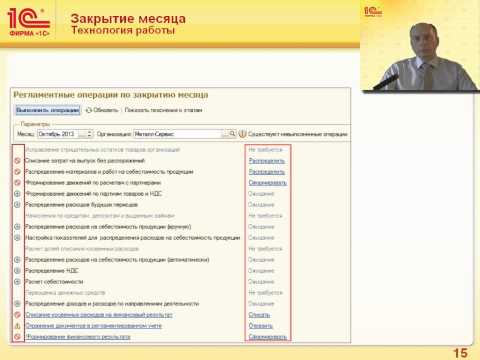This screenshot has width=480, height=360.
Task: Select row Распределение материалов и работ на себестоимость продукции
Action: [x=109, y=172]
